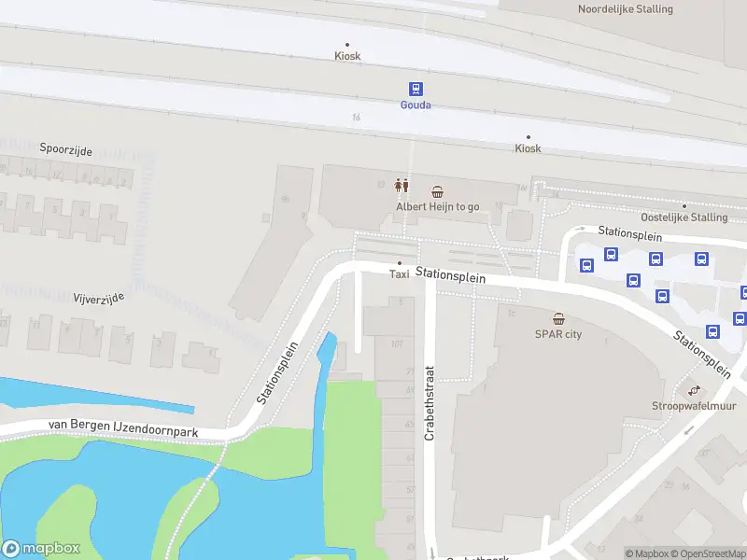Click the Gouda station name label
Screen dimensions: 747x560
[416, 105]
